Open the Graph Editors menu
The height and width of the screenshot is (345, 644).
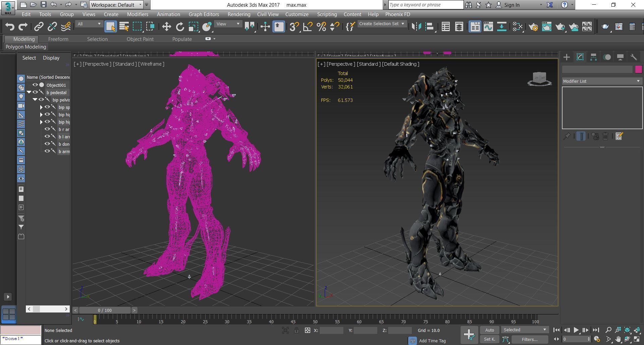tap(204, 14)
